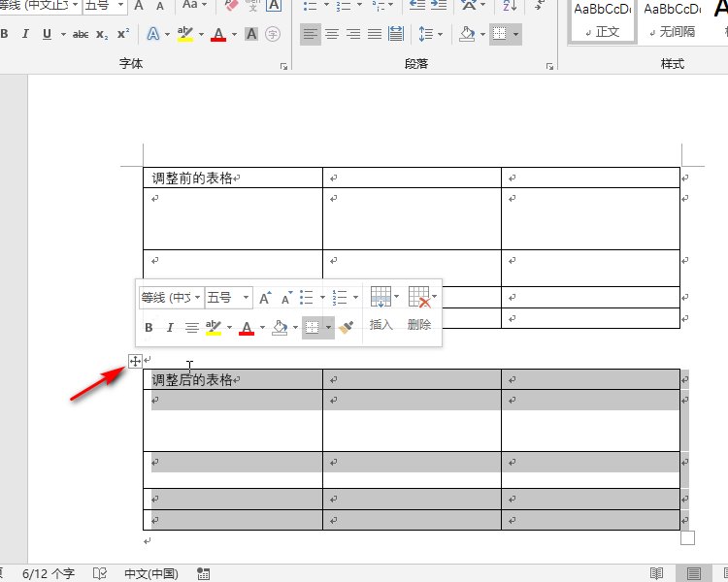Open mini toolbar font name box
The image size is (728, 582).
click(171, 297)
